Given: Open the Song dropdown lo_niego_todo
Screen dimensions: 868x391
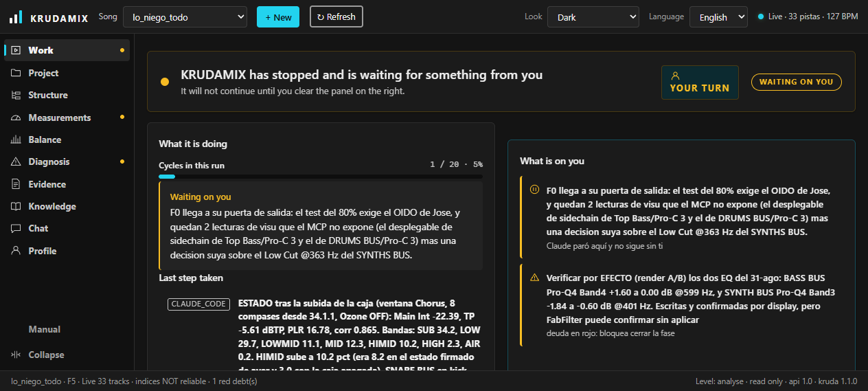Looking at the screenshot, I should 185,17.
